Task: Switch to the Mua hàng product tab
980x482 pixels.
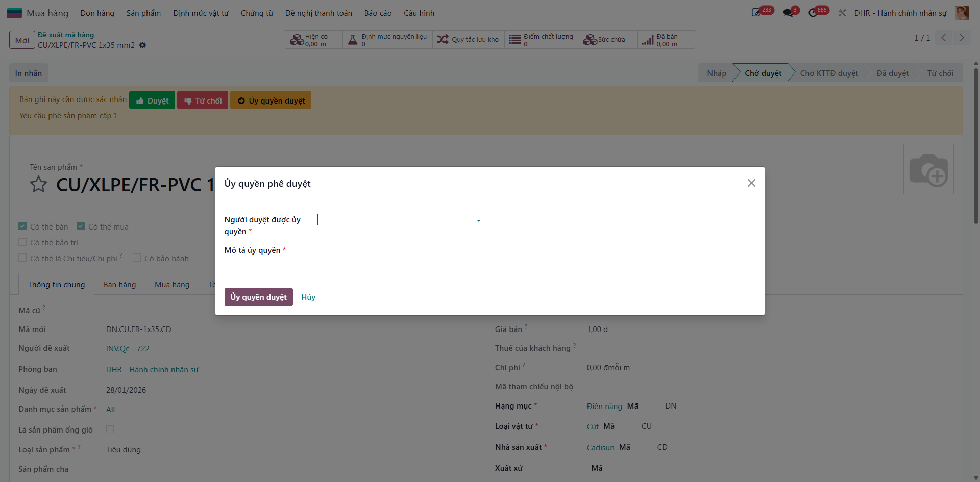Action: coord(172,285)
